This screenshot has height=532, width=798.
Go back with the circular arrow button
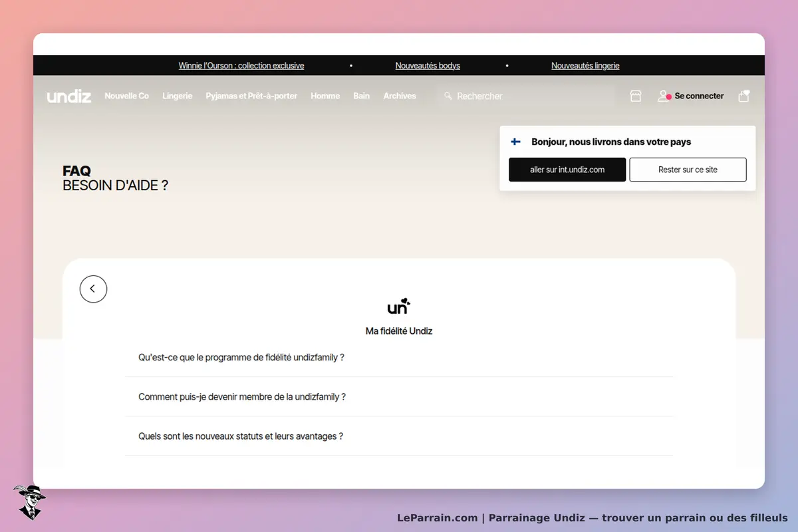(x=93, y=289)
